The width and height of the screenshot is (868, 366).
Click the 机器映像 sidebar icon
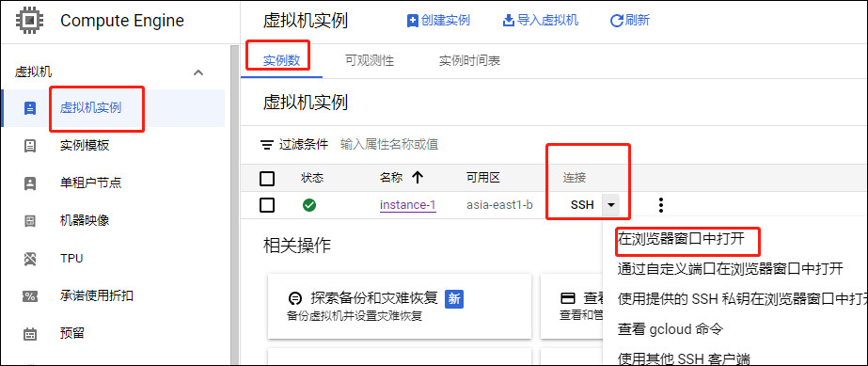click(x=30, y=221)
